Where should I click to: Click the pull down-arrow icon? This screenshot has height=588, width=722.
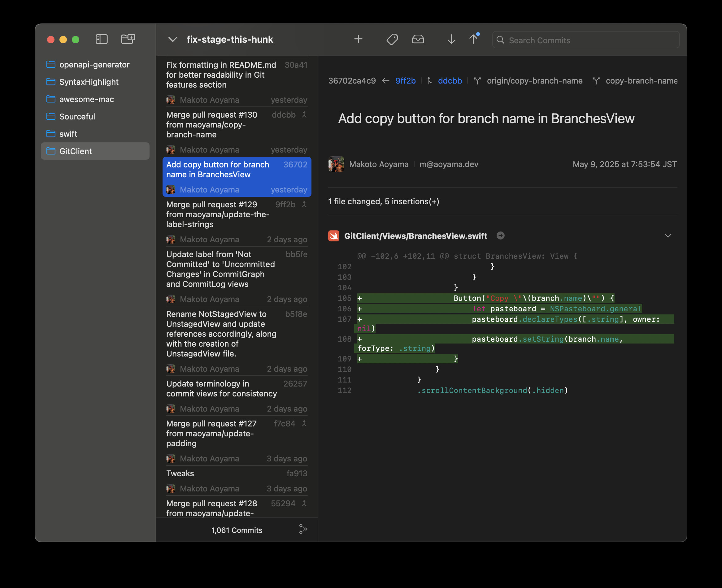[451, 40]
